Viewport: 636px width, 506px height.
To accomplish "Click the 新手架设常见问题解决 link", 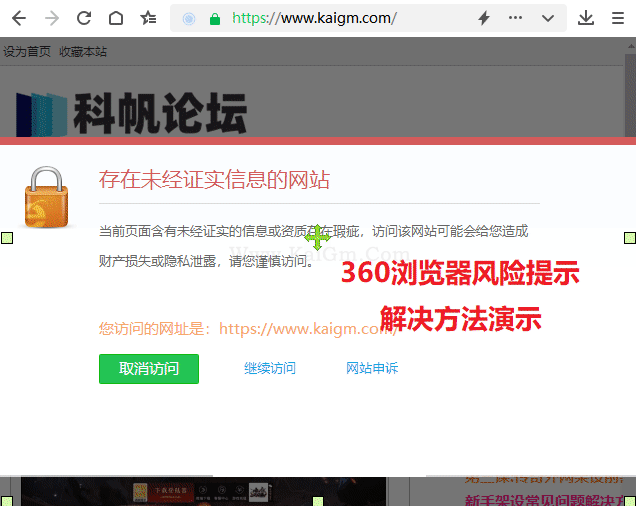I will pyautogui.click(x=544, y=500).
